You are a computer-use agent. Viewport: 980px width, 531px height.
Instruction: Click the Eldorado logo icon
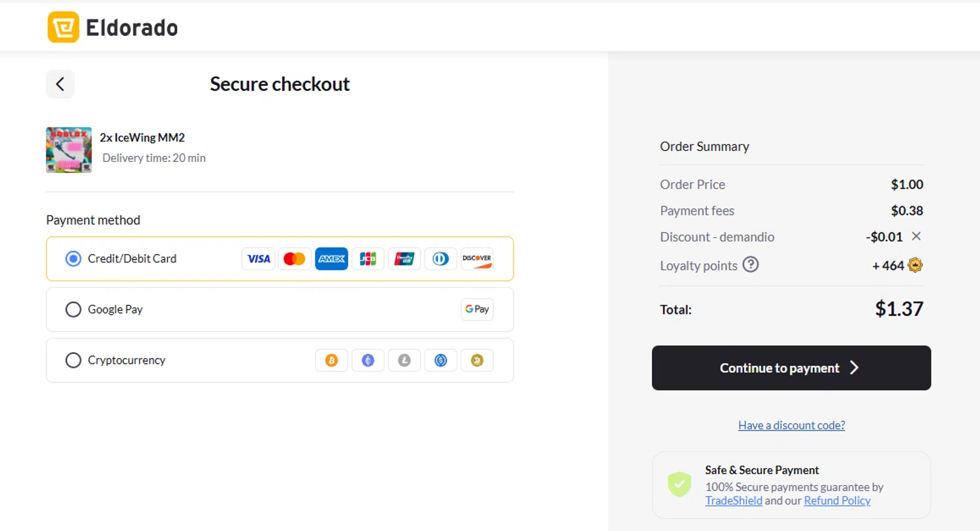[x=63, y=27]
